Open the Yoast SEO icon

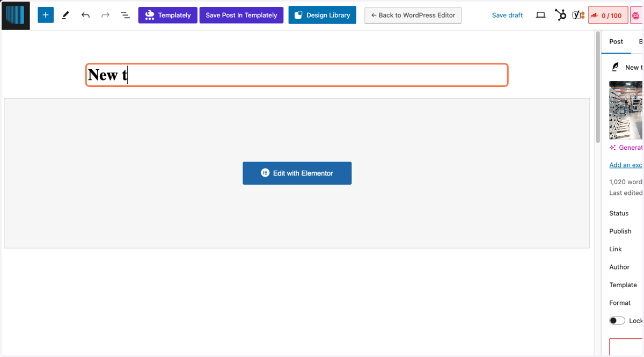tap(578, 15)
